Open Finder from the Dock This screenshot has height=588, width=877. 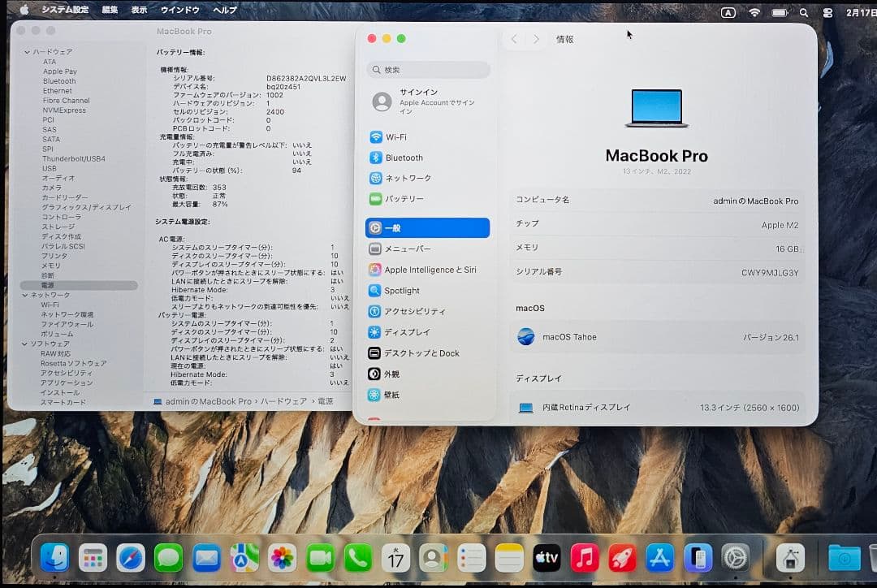pos(54,558)
